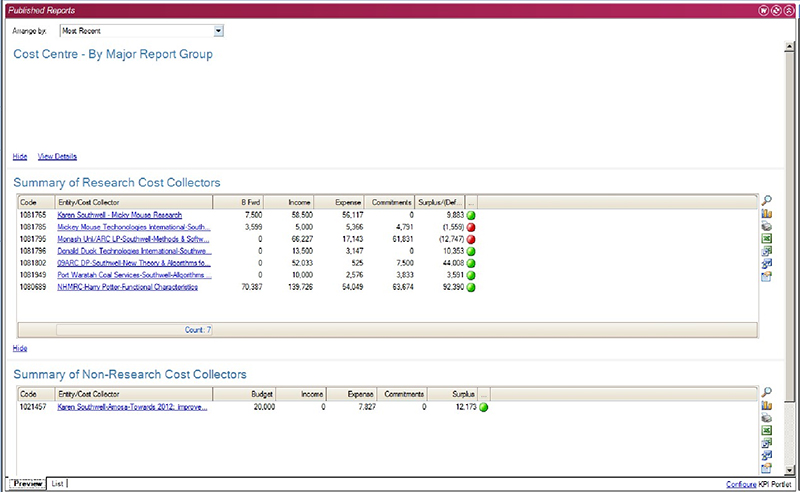Screen dimensions: 800x492
Task: Click the refresh icon in Published Reports header
Action: (x=776, y=9)
